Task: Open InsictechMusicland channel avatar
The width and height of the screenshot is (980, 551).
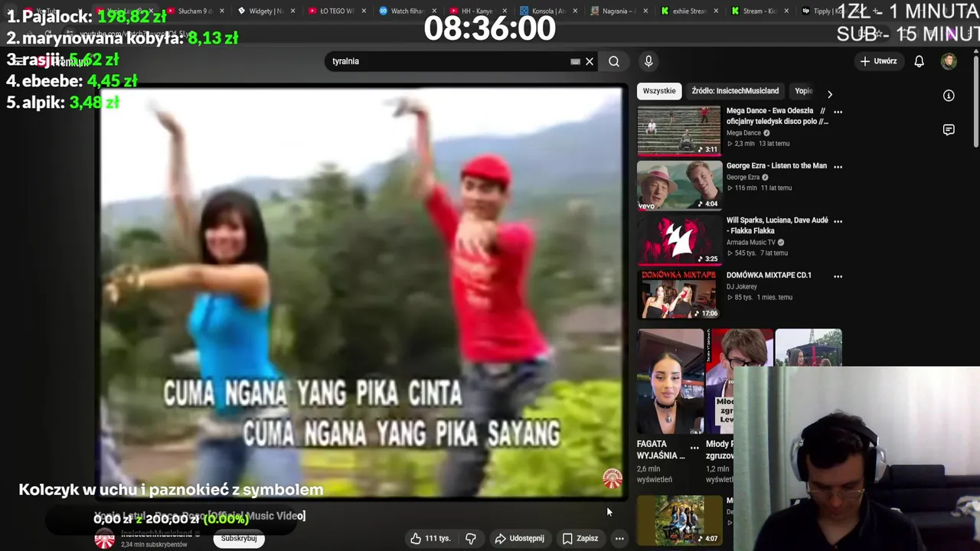Action: [104, 538]
